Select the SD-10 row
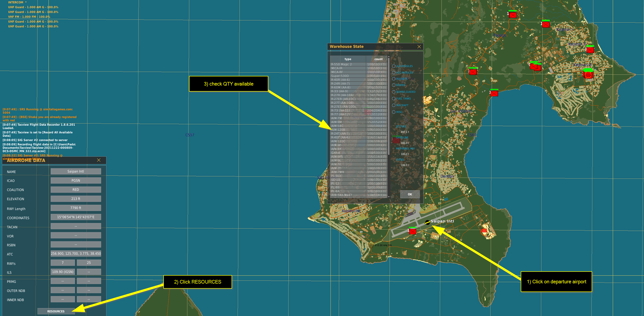 tap(359, 180)
